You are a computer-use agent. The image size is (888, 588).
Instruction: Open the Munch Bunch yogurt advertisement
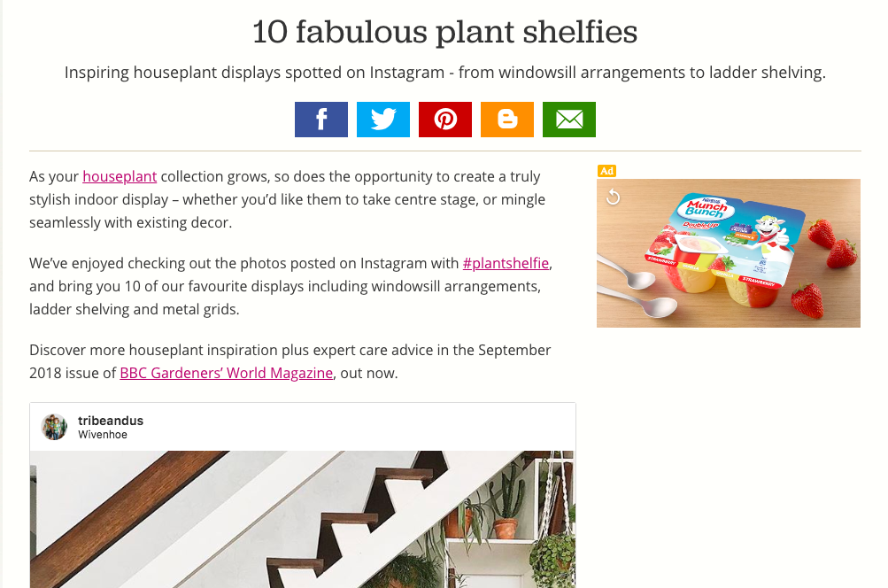click(x=729, y=253)
